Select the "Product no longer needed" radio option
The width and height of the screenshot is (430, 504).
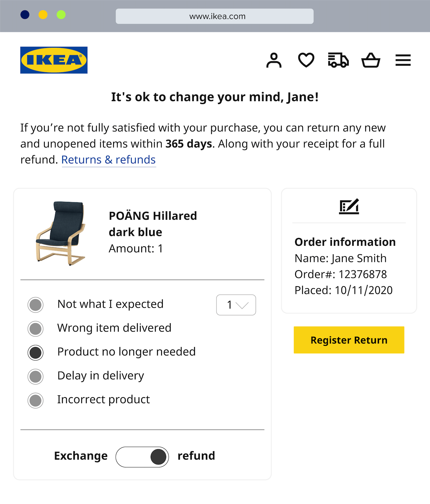pyautogui.click(x=36, y=352)
